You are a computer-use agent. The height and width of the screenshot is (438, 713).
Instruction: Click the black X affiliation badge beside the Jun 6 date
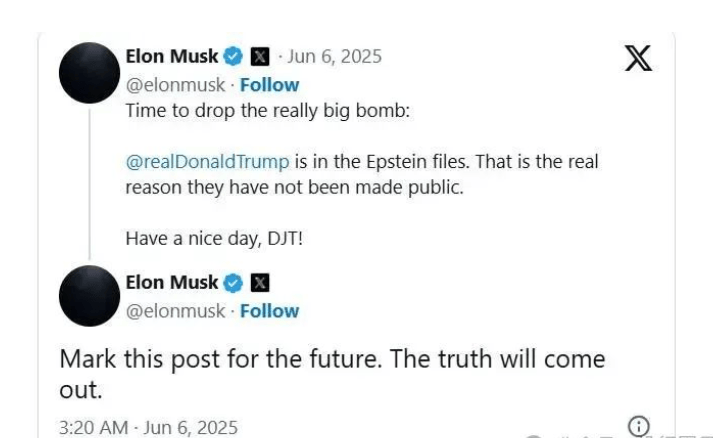click(260, 57)
